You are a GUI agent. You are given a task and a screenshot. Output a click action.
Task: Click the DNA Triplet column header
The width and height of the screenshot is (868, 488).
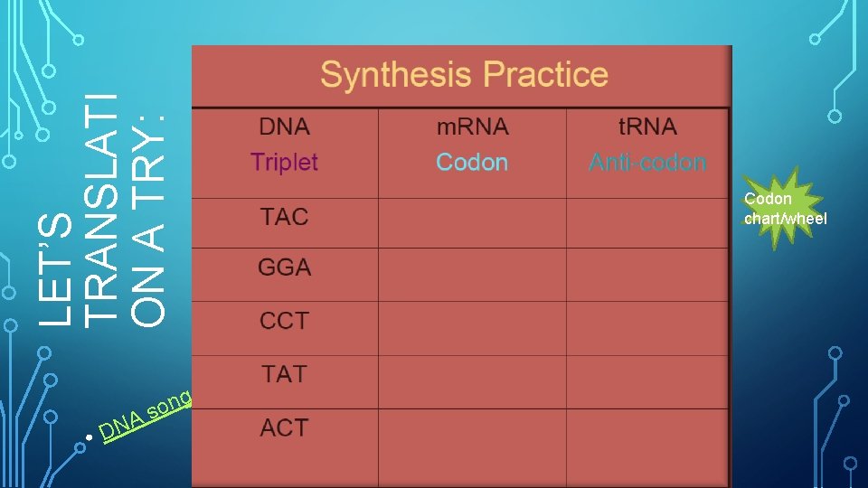tap(284, 145)
